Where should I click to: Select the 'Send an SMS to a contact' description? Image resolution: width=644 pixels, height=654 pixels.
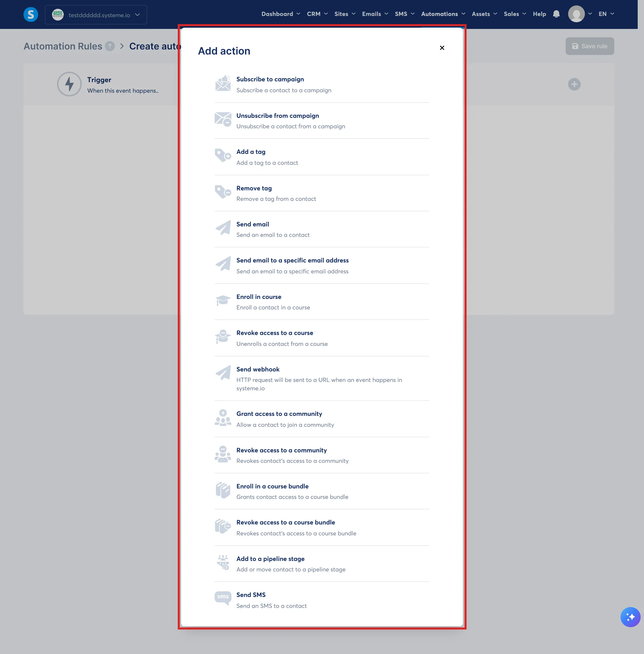pos(271,606)
